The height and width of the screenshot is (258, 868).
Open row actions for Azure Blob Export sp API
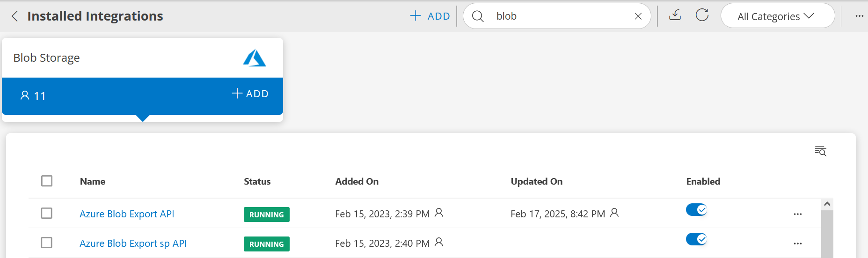pyautogui.click(x=798, y=244)
